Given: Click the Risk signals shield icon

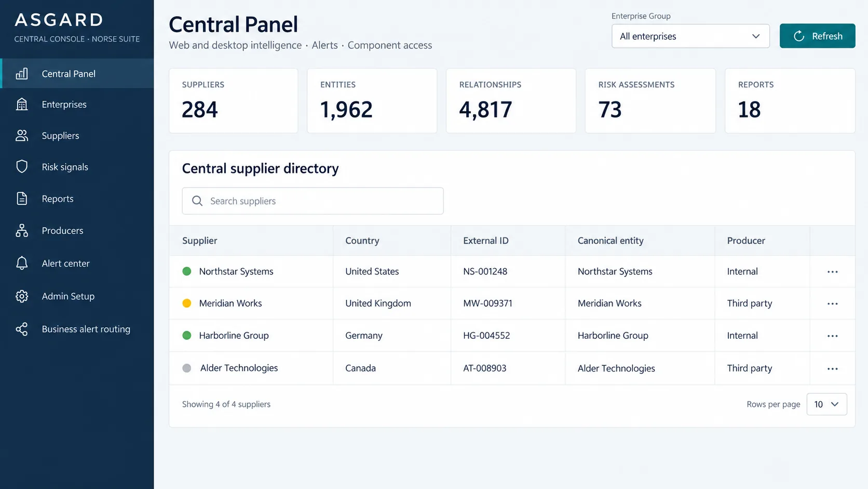Looking at the screenshot, I should tap(22, 167).
